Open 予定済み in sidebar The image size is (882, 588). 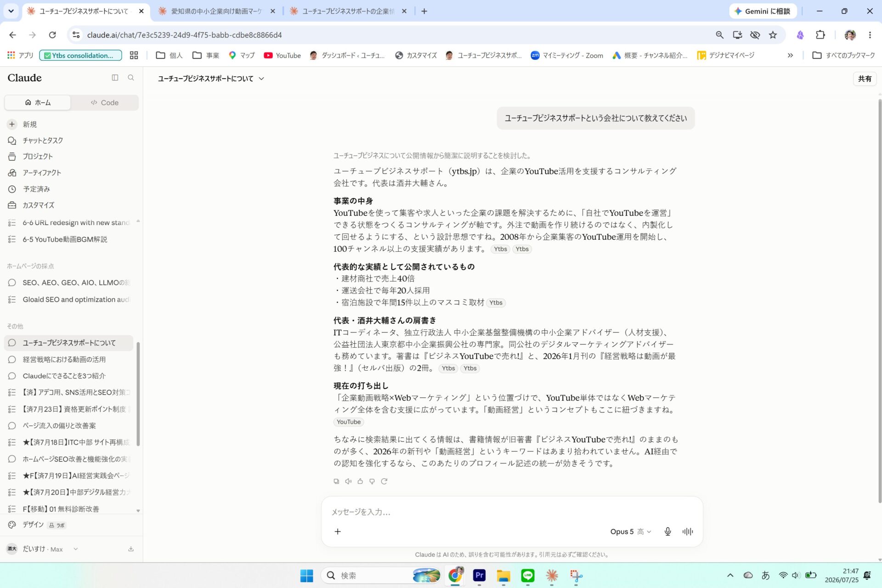tap(69, 189)
